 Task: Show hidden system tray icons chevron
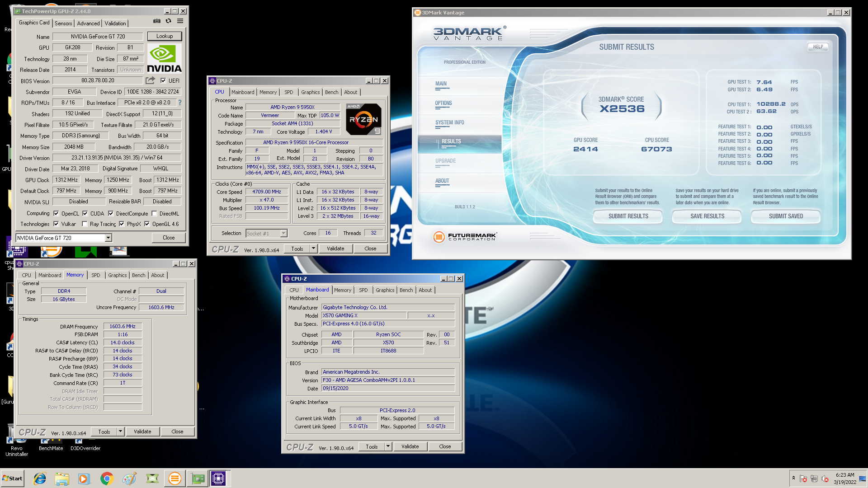pos(793,478)
